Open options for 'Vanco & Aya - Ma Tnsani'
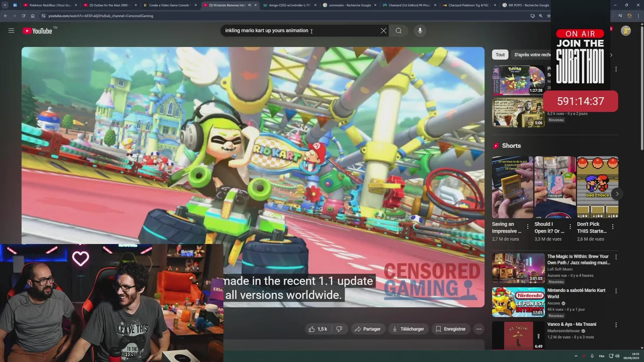 616,324
